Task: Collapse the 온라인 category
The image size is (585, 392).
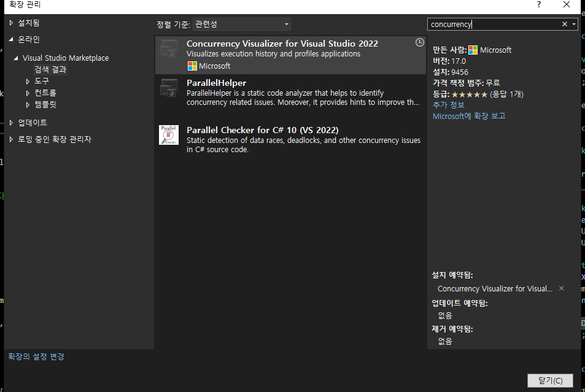Action: tap(11, 39)
